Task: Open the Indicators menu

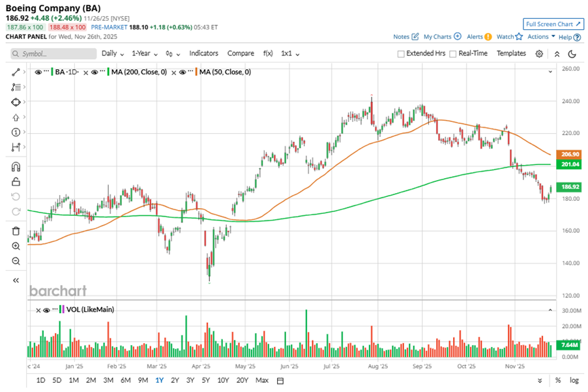Action: click(x=203, y=53)
